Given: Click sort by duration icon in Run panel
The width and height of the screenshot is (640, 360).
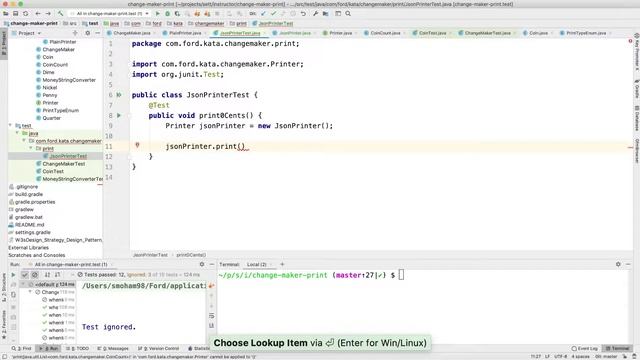Looking at the screenshot, I should point(58,275).
